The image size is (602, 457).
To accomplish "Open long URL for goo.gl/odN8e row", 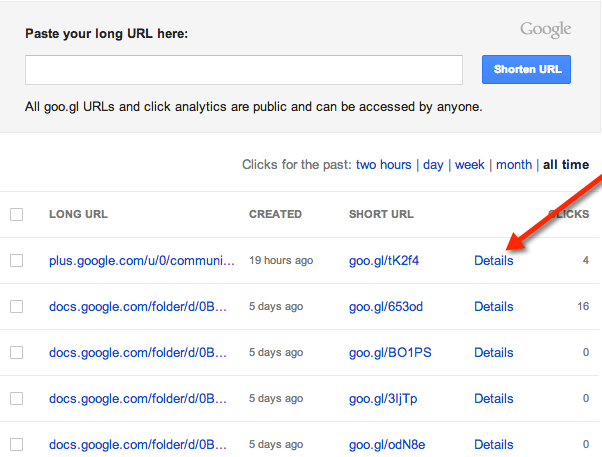I will pos(138,445).
